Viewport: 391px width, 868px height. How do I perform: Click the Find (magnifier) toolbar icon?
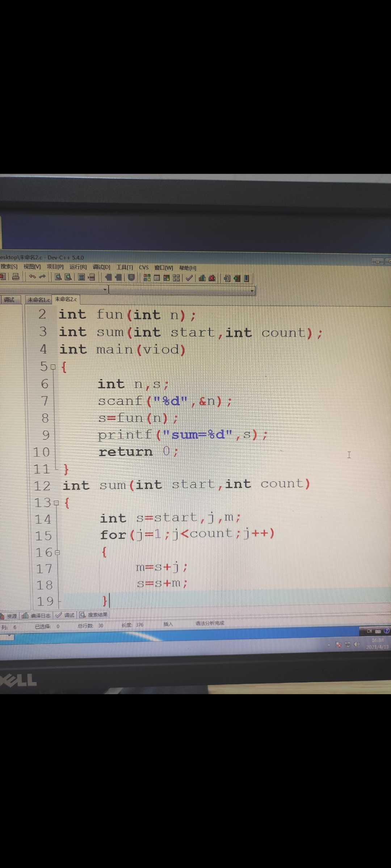tap(58, 277)
